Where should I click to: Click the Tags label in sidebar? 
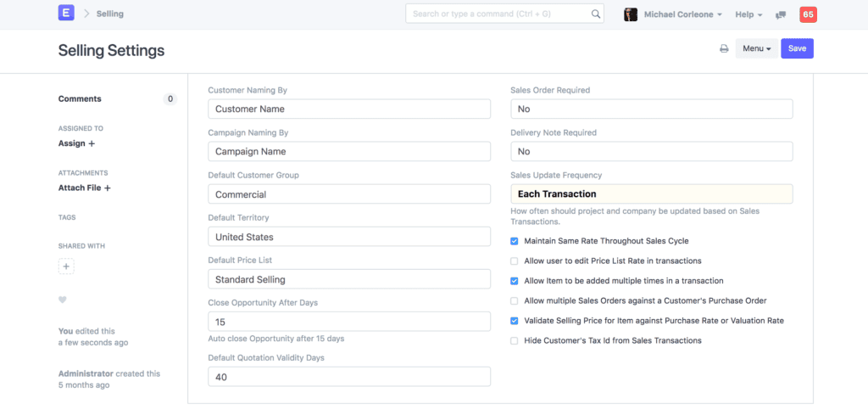67,217
